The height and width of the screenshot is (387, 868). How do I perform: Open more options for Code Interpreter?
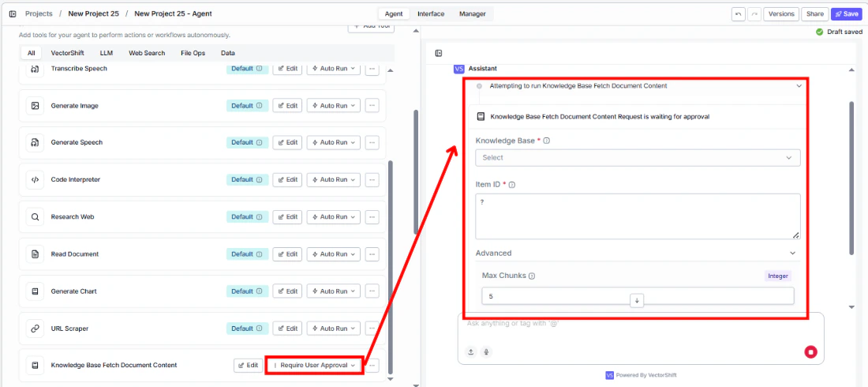click(372, 179)
